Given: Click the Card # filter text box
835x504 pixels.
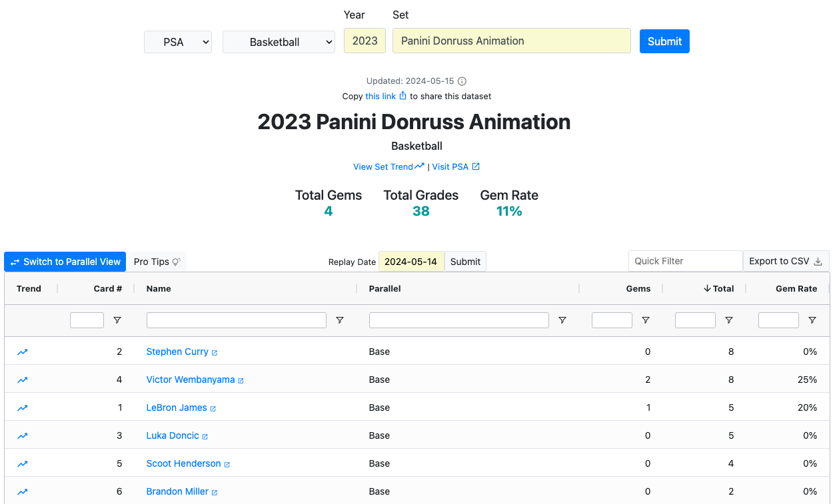Looking at the screenshot, I should [x=87, y=320].
